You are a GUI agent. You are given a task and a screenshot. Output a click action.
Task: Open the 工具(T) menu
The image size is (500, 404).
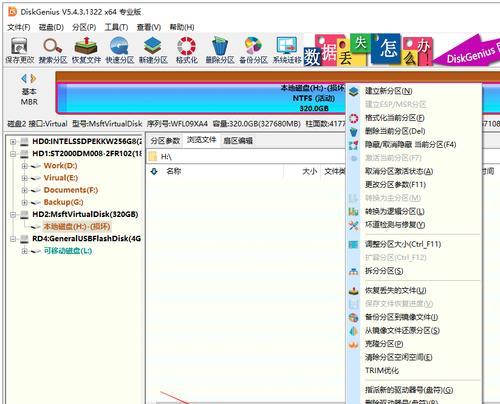point(116,27)
